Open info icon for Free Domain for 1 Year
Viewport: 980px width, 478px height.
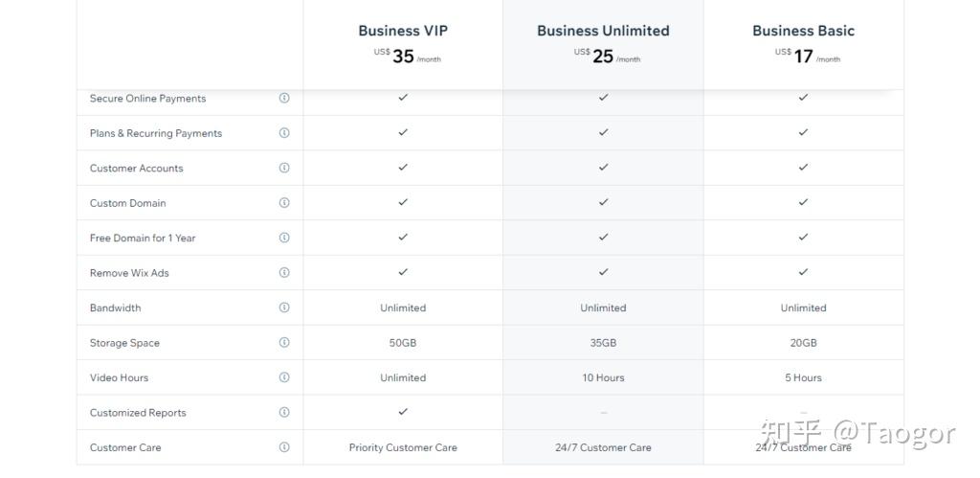tap(284, 238)
